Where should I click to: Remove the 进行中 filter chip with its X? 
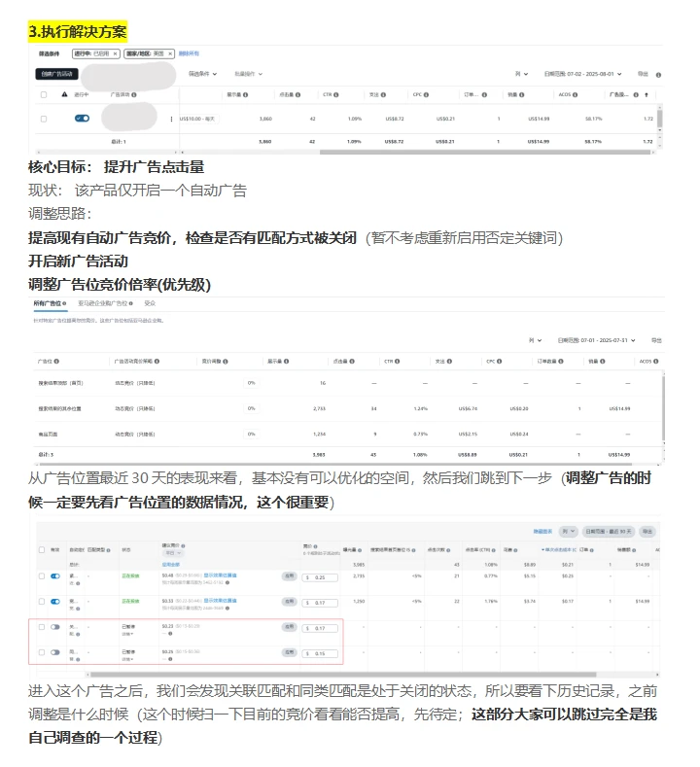(x=115, y=53)
